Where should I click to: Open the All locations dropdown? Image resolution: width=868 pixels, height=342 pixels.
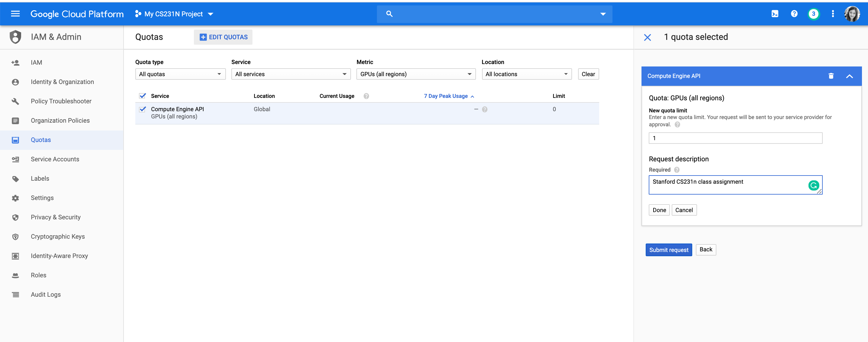coord(526,74)
